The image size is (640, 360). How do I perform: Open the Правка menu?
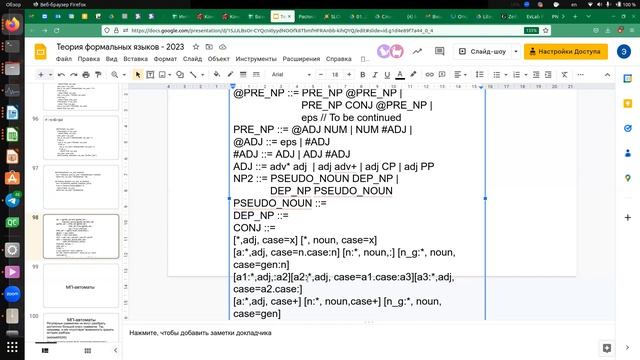coord(89,59)
